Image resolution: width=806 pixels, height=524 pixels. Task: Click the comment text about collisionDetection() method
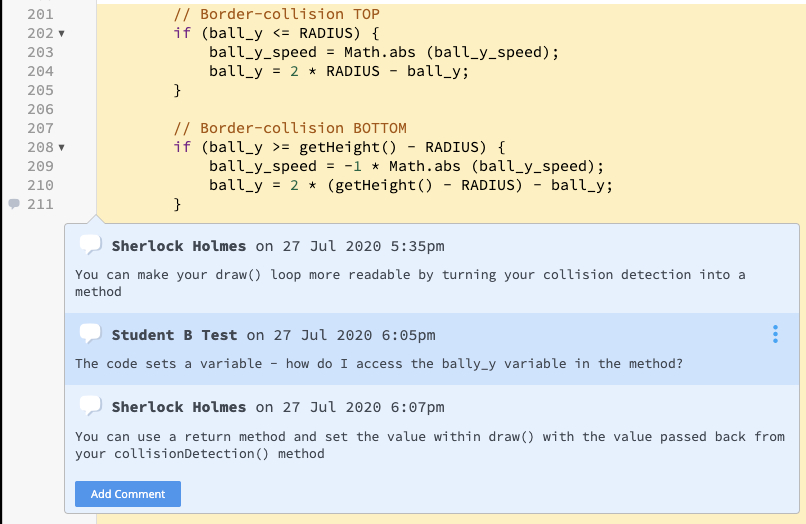click(430, 445)
